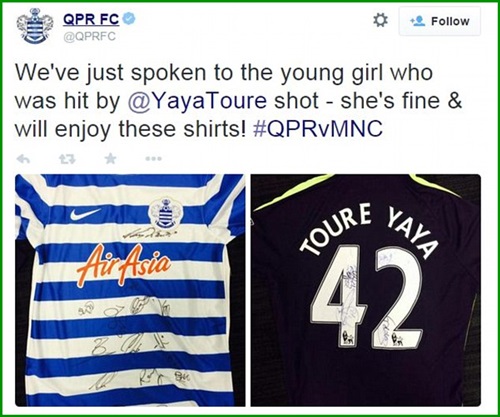500x417 pixels.
Task: Open the three-dots more options icon
Action: point(153,159)
